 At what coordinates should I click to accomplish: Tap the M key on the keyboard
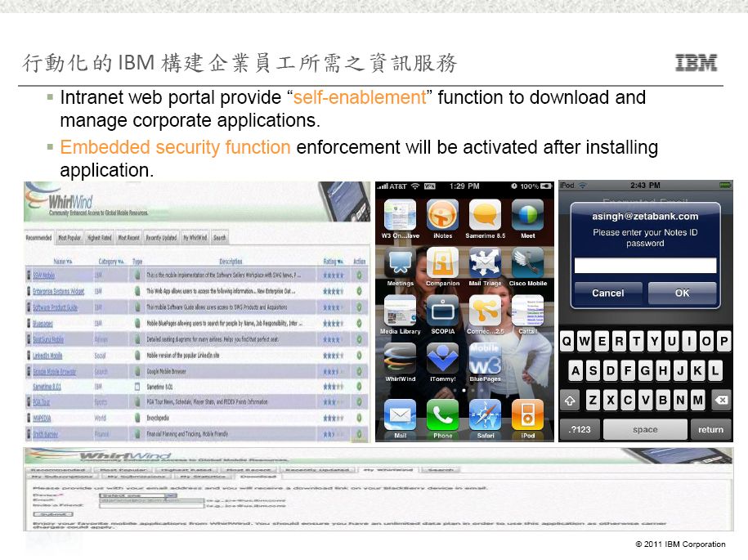point(697,401)
